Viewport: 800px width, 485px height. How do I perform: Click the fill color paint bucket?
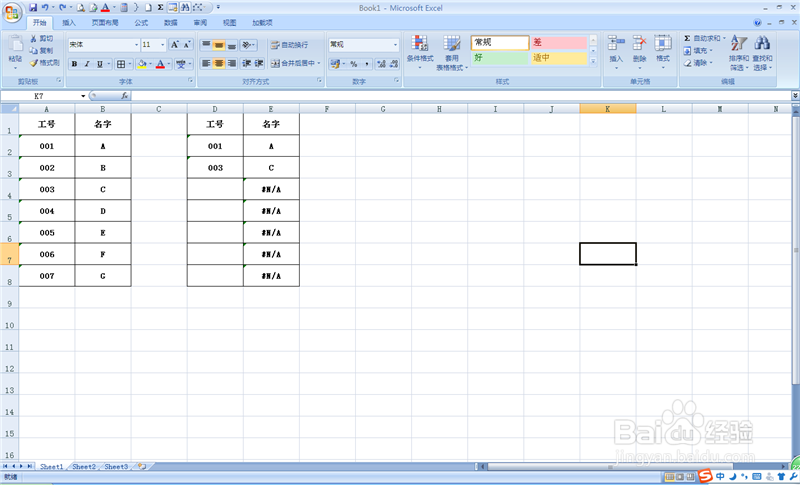click(142, 64)
